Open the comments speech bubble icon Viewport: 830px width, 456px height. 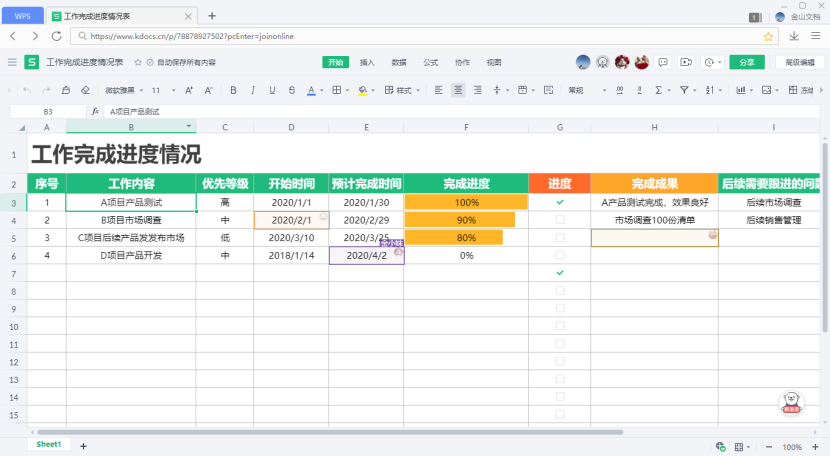click(x=663, y=62)
